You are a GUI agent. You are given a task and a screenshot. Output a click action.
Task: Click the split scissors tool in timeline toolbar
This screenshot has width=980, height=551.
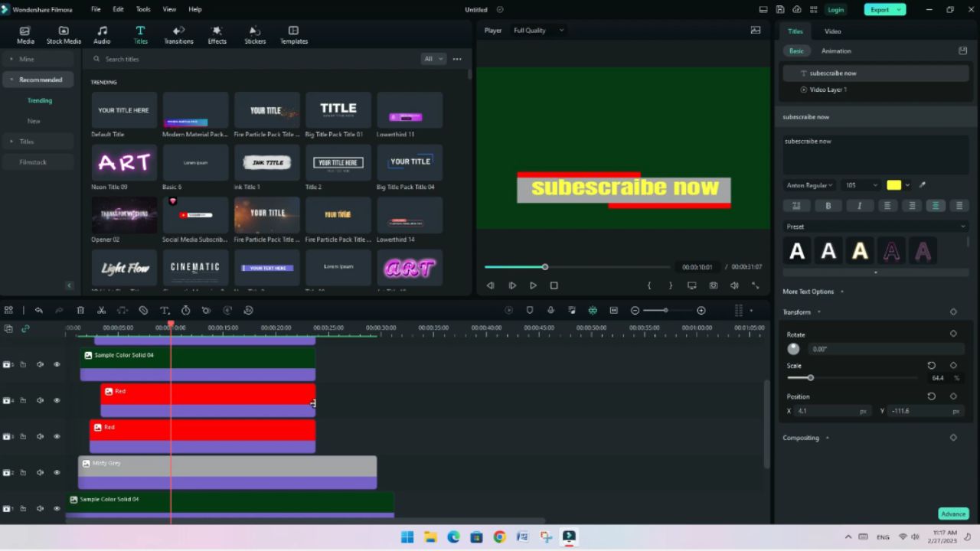click(x=101, y=310)
